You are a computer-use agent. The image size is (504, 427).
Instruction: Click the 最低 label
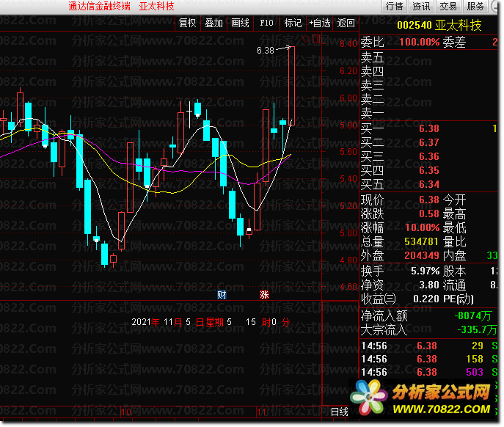(455, 228)
